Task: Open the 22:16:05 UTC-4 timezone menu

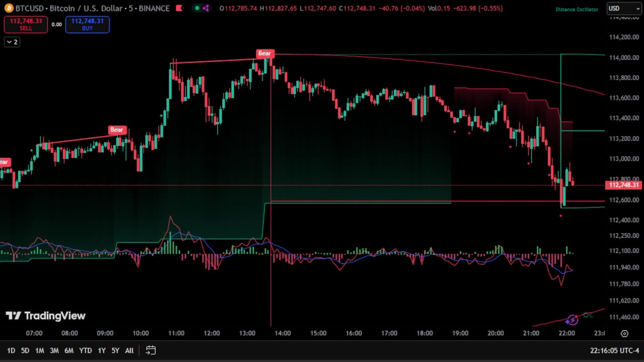Action: pos(615,350)
